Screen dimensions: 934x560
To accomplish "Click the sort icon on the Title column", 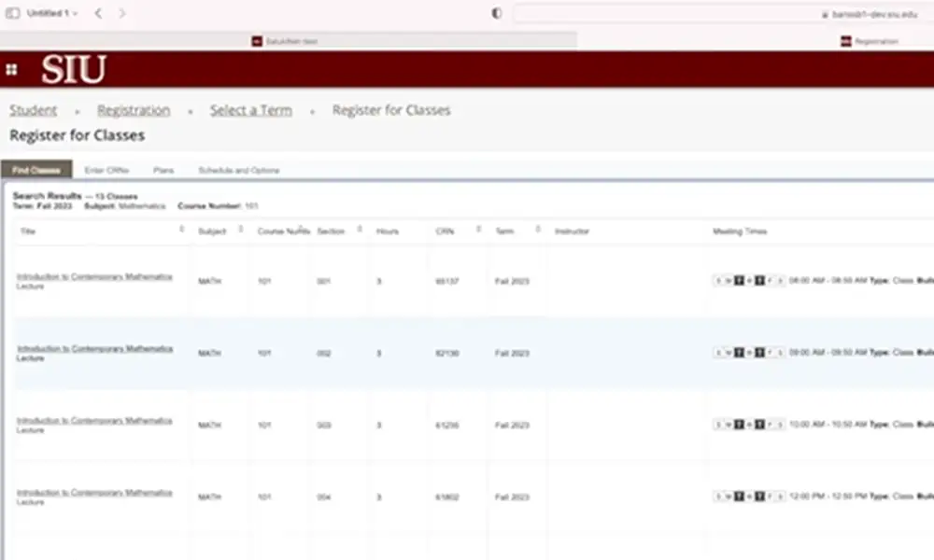I will tap(180, 230).
